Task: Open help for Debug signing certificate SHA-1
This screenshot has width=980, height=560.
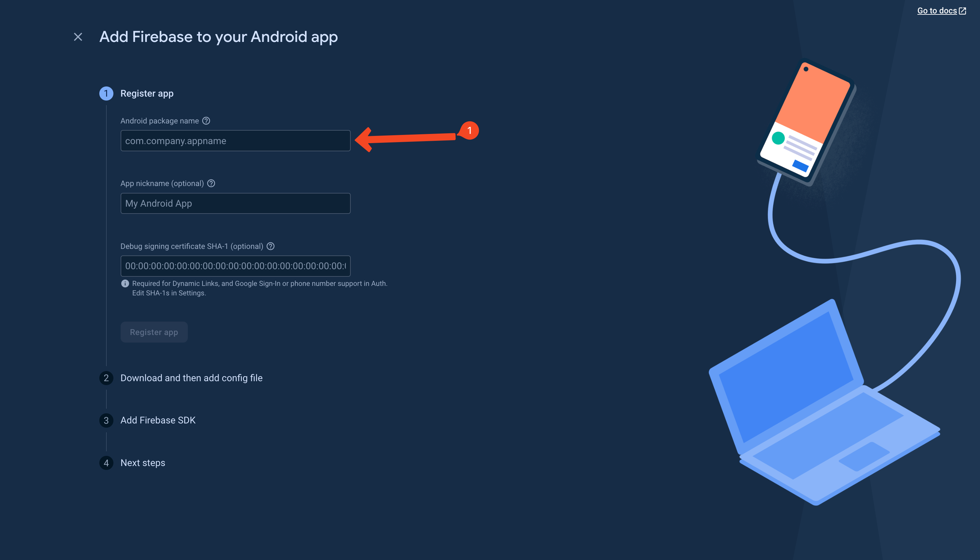Action: 271,246
